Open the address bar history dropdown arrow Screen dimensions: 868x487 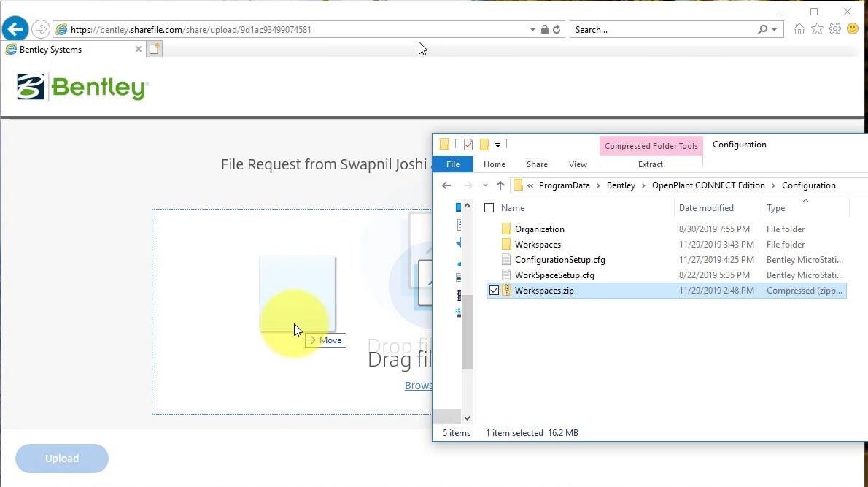click(x=532, y=30)
